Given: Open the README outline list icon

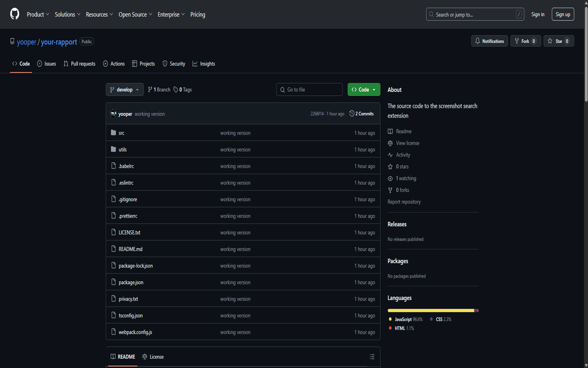Looking at the screenshot, I should coord(372,357).
